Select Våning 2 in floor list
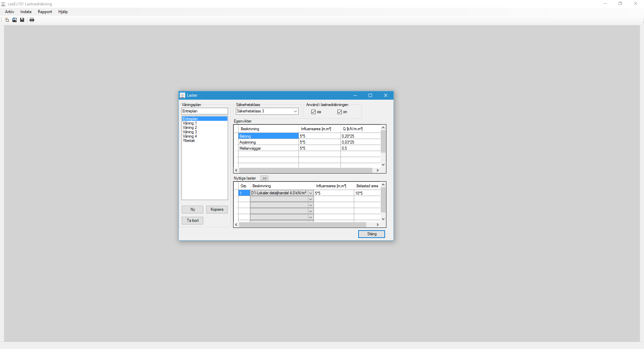Image resolution: width=644 pixels, height=349 pixels. click(x=190, y=128)
